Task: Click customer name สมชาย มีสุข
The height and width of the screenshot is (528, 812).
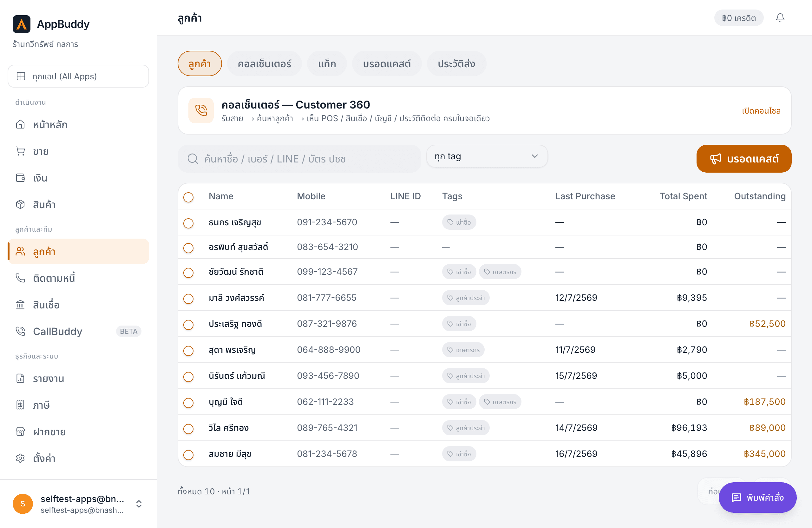Action: click(x=230, y=454)
